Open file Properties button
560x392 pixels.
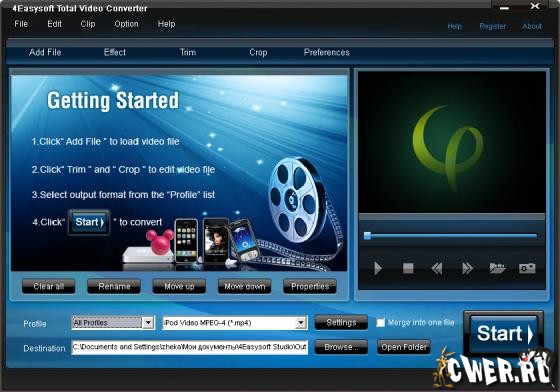pos(310,286)
